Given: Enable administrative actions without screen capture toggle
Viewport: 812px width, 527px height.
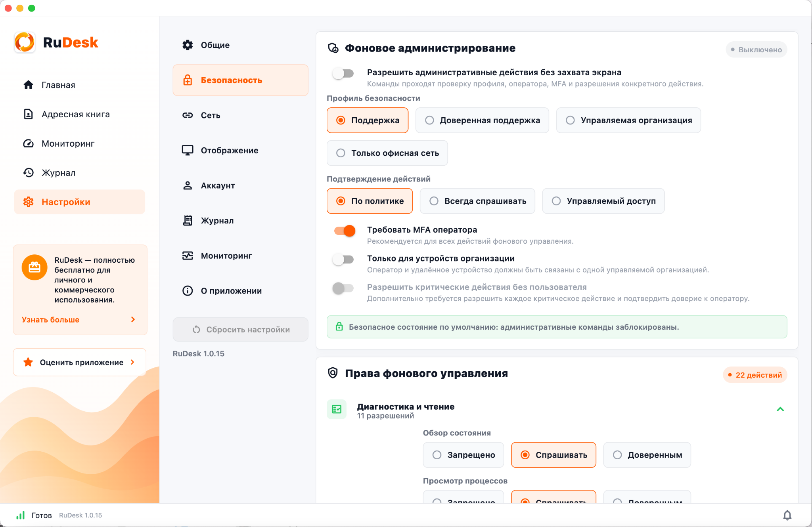Looking at the screenshot, I should coord(343,73).
